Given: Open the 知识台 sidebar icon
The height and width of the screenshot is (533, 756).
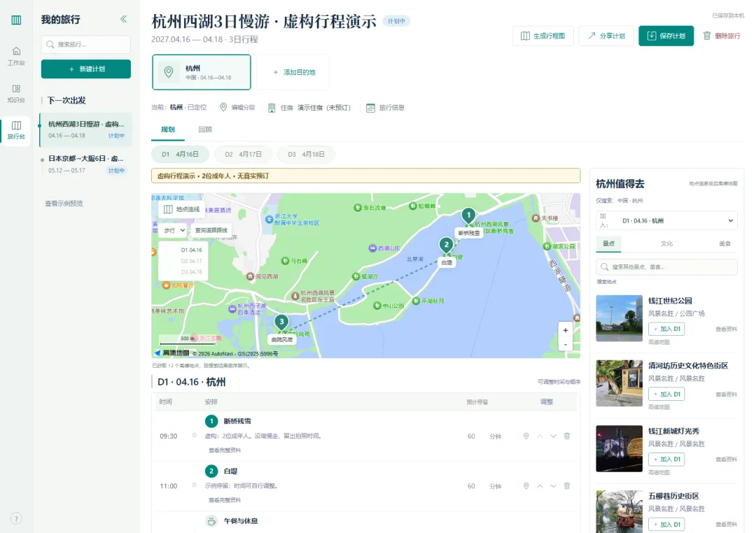Looking at the screenshot, I should pyautogui.click(x=16, y=93).
